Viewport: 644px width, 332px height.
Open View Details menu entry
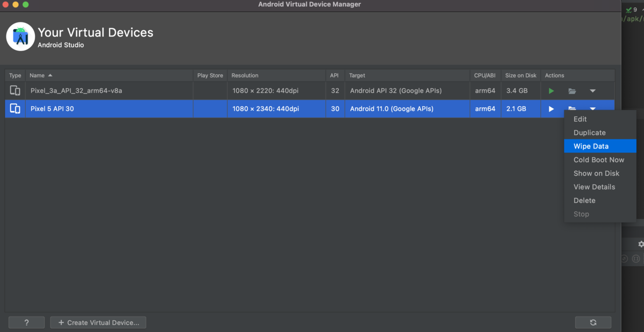[x=600, y=187]
